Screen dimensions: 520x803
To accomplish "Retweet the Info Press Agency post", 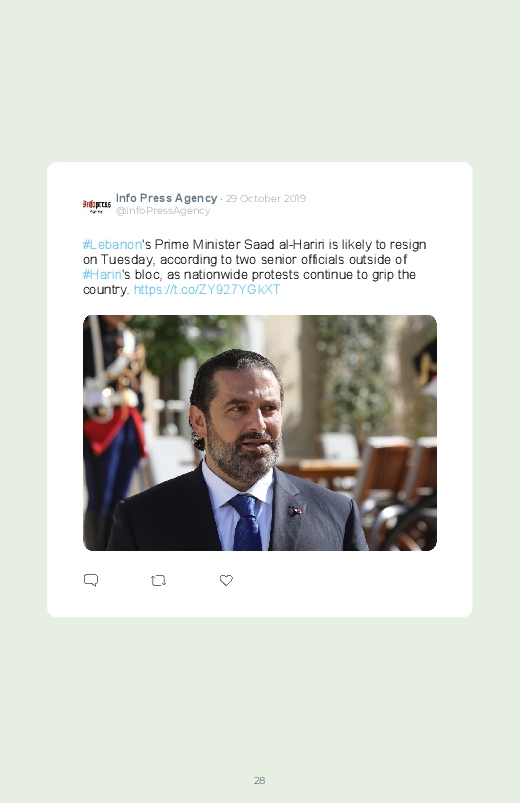I will pos(158,580).
